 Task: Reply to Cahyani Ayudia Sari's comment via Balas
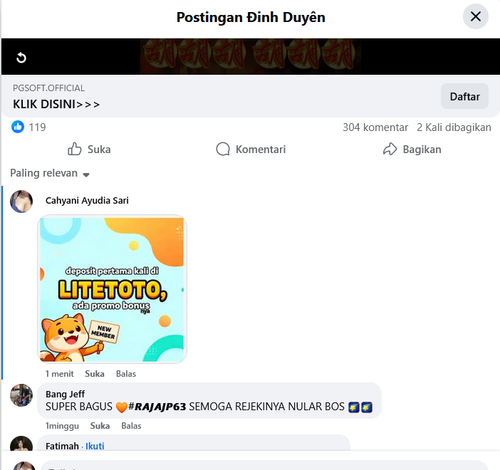click(126, 374)
